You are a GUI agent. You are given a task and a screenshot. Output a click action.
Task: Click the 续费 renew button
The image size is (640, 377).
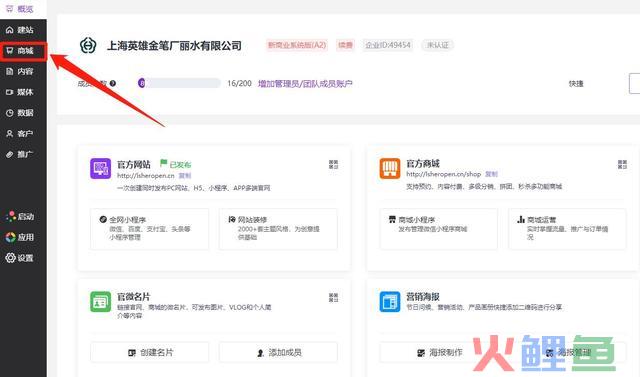click(345, 45)
